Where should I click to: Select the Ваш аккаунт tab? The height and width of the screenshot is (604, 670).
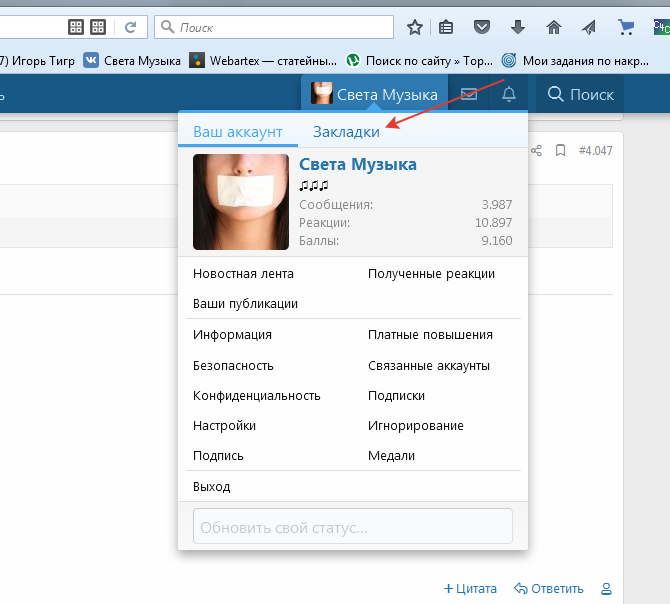click(238, 132)
